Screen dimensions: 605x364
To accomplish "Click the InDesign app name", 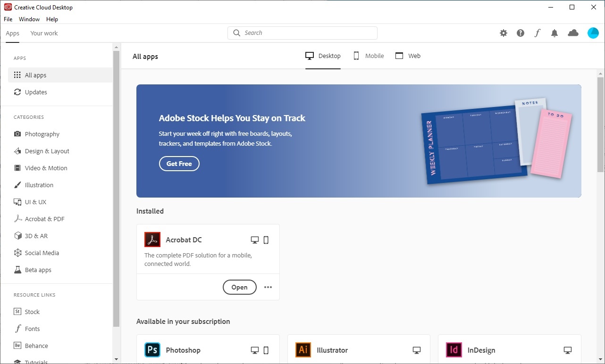I will tap(481, 350).
